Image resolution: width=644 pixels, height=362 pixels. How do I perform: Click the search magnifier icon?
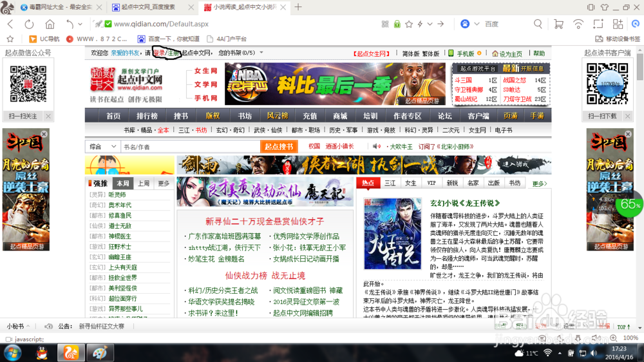click(538, 24)
